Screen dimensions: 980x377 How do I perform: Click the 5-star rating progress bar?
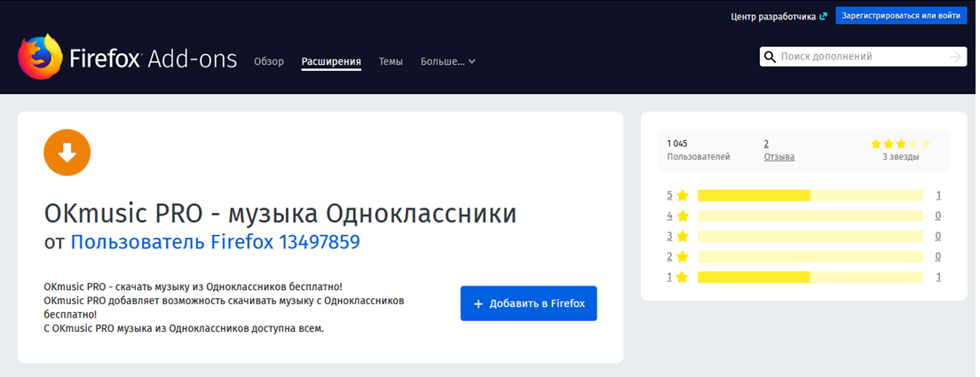point(810,195)
